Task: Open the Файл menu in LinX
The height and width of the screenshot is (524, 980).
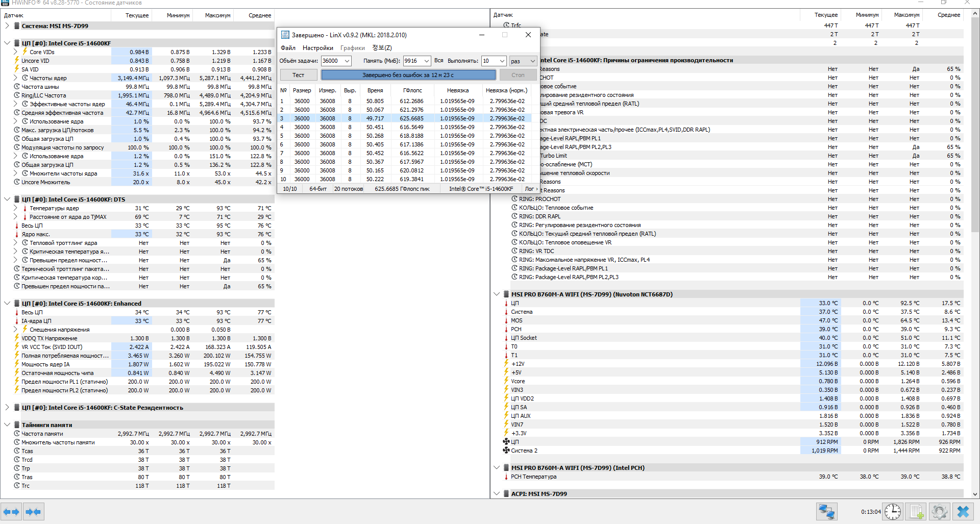Action: [288, 48]
